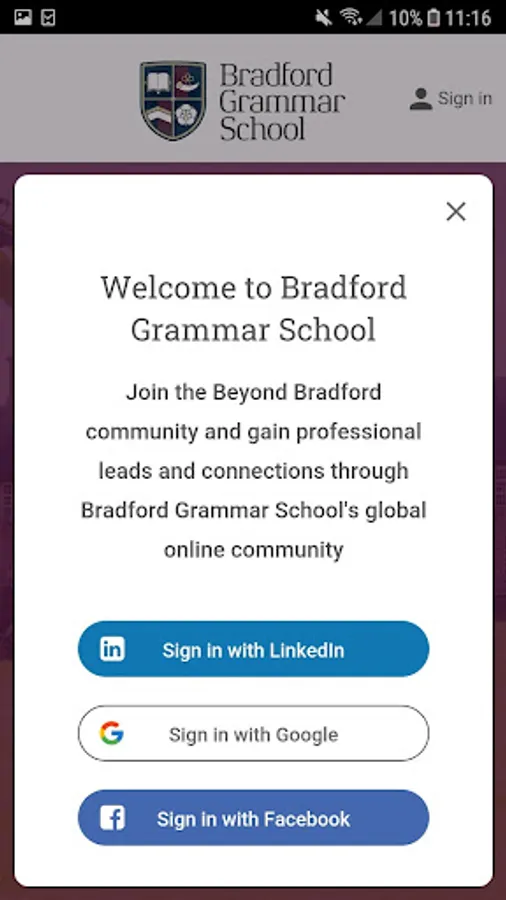This screenshot has width=506, height=900.
Task: Tap the picture notification icon in status bar
Action: 23,17
